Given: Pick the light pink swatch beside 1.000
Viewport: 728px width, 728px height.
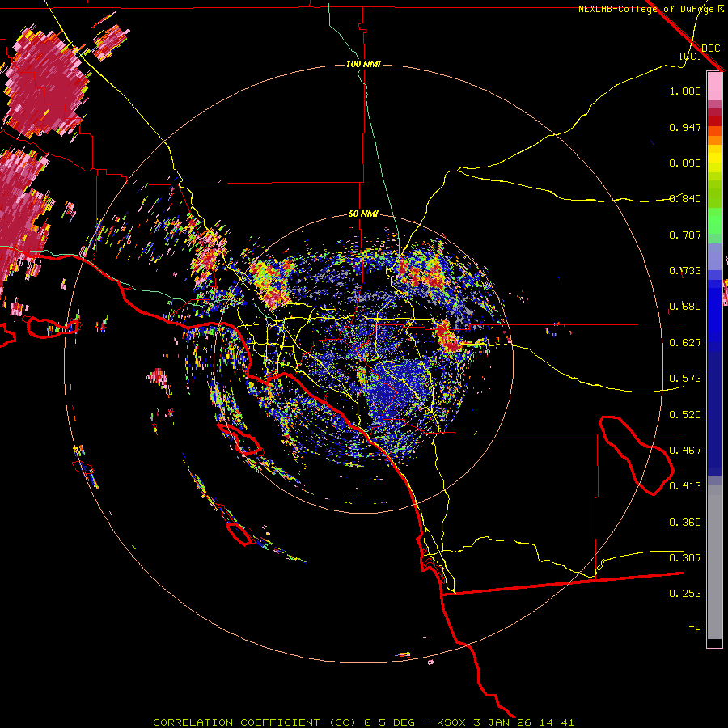Looking at the screenshot, I should [x=714, y=87].
